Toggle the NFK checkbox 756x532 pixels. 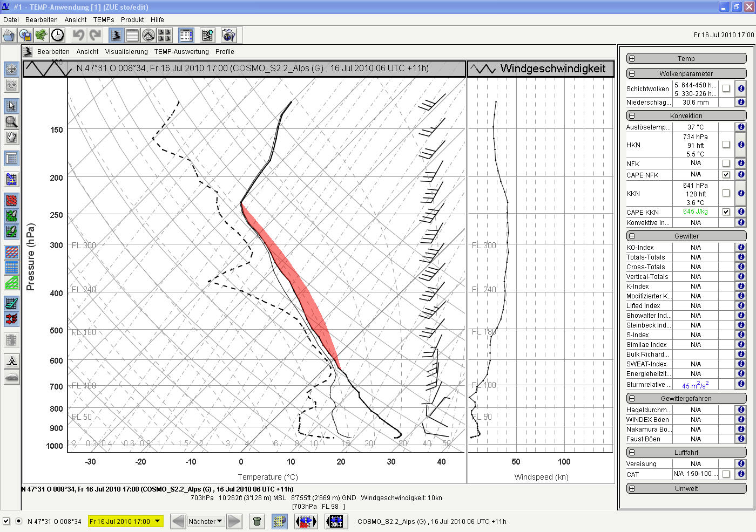[x=726, y=163]
